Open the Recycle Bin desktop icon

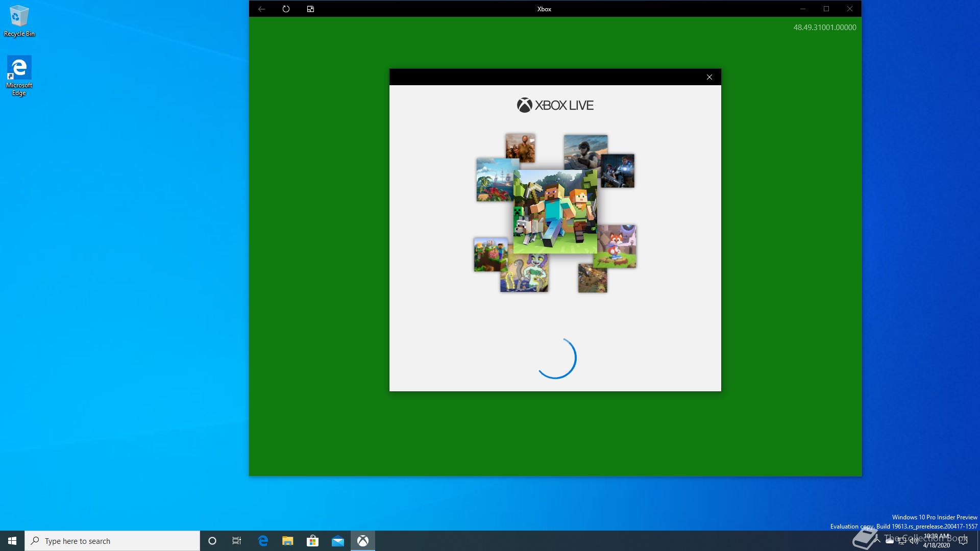point(19,21)
